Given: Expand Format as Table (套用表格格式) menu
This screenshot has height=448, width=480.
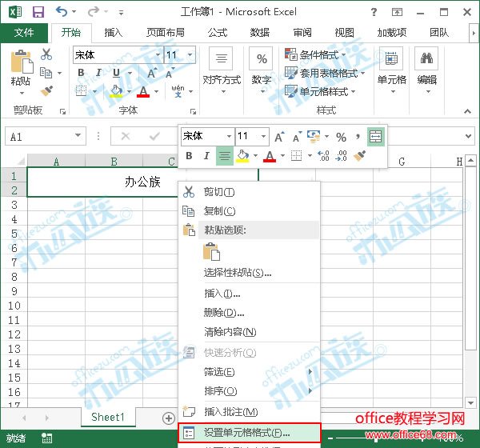Looking at the screenshot, I should tap(325, 73).
